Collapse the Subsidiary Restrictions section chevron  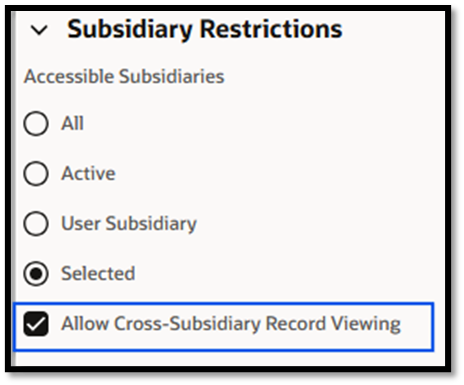tap(39, 30)
